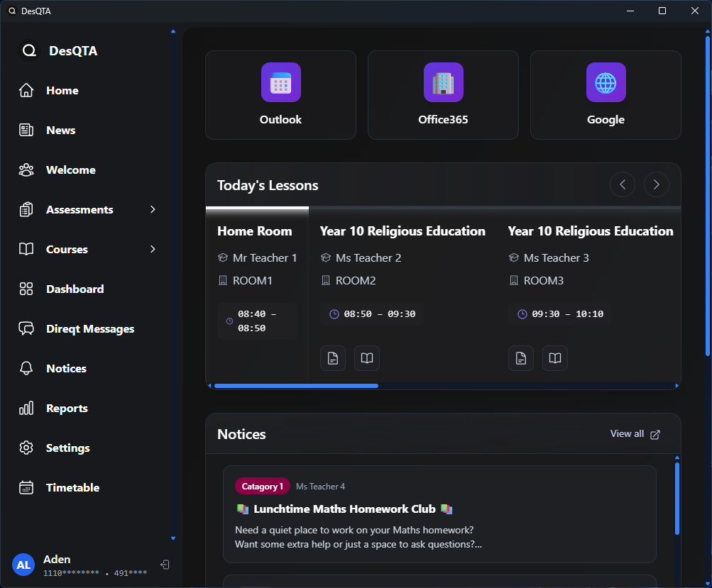
Task: Click the Catagory 1 tag badge
Action: coord(263,487)
